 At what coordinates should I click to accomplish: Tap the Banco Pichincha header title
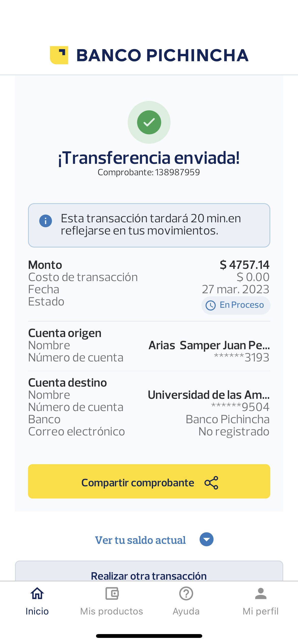pos(162,55)
